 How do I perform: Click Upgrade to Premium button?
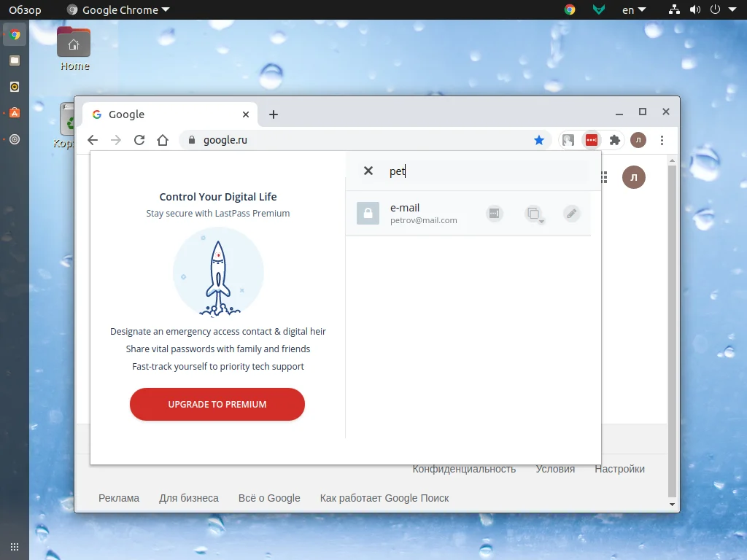tap(217, 404)
